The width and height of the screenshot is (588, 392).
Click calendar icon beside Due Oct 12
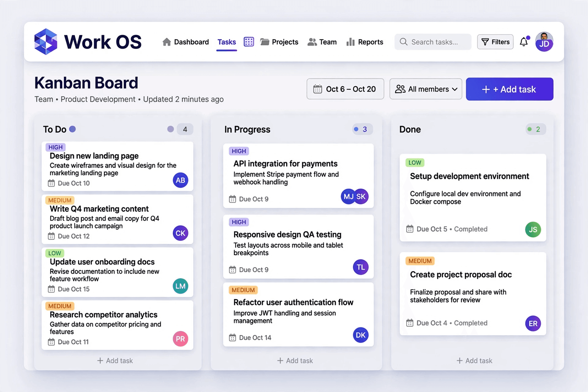(x=51, y=236)
